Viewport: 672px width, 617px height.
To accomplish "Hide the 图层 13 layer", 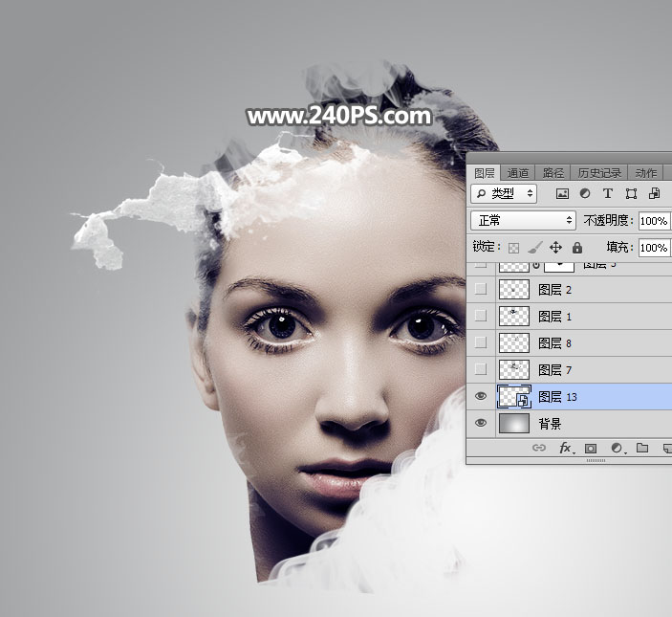I will click(x=481, y=396).
